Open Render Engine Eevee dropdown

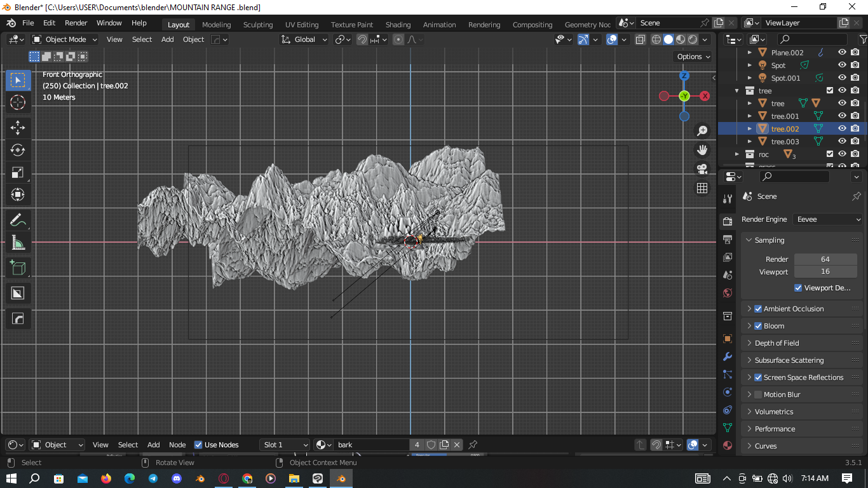click(x=829, y=219)
